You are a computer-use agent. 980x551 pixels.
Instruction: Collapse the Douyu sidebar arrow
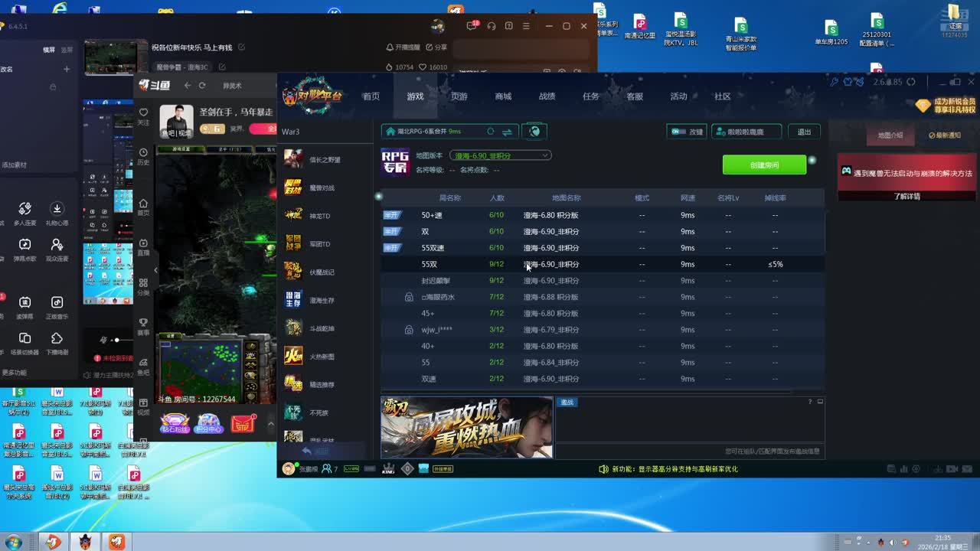click(155, 270)
